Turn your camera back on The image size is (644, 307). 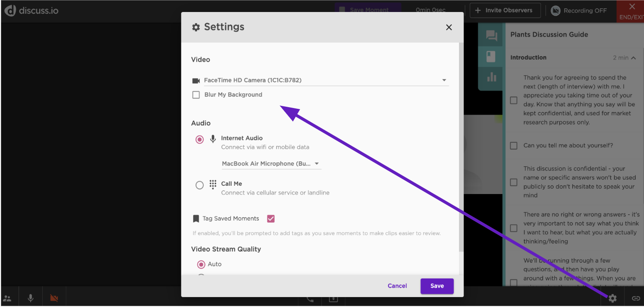[x=54, y=296]
